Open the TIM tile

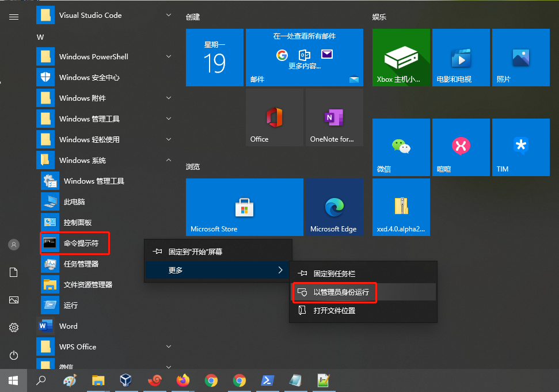520,147
